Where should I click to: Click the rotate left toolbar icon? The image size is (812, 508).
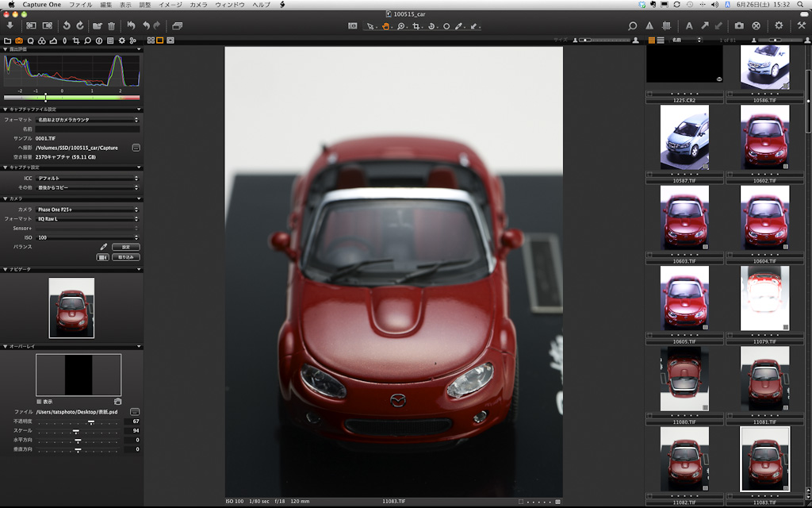click(x=67, y=25)
